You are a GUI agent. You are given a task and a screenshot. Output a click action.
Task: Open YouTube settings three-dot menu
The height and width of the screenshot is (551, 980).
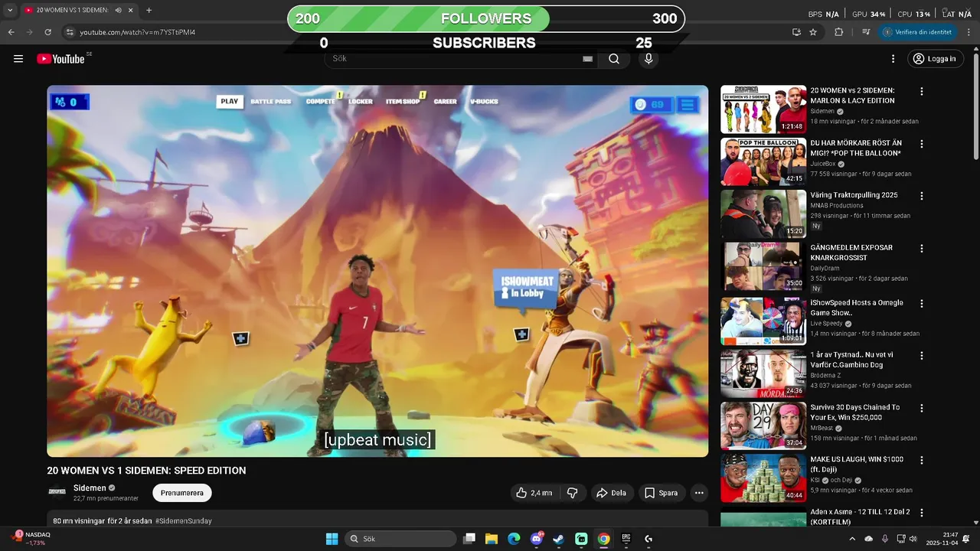[893, 59]
